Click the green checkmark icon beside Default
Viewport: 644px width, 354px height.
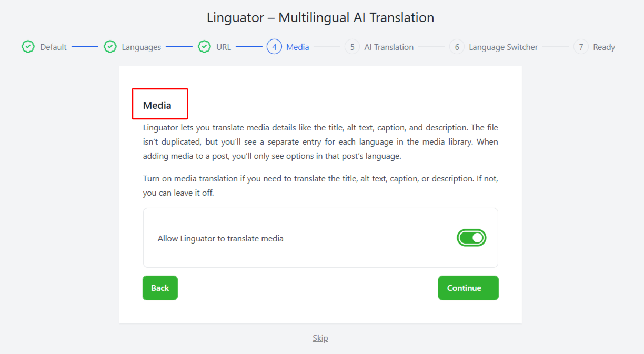[x=28, y=47]
